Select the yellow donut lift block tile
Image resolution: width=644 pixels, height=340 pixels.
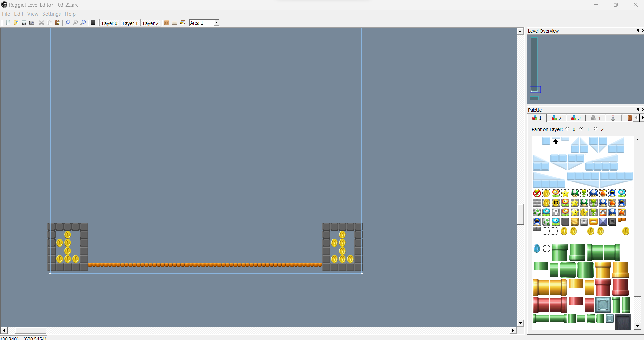594,222
